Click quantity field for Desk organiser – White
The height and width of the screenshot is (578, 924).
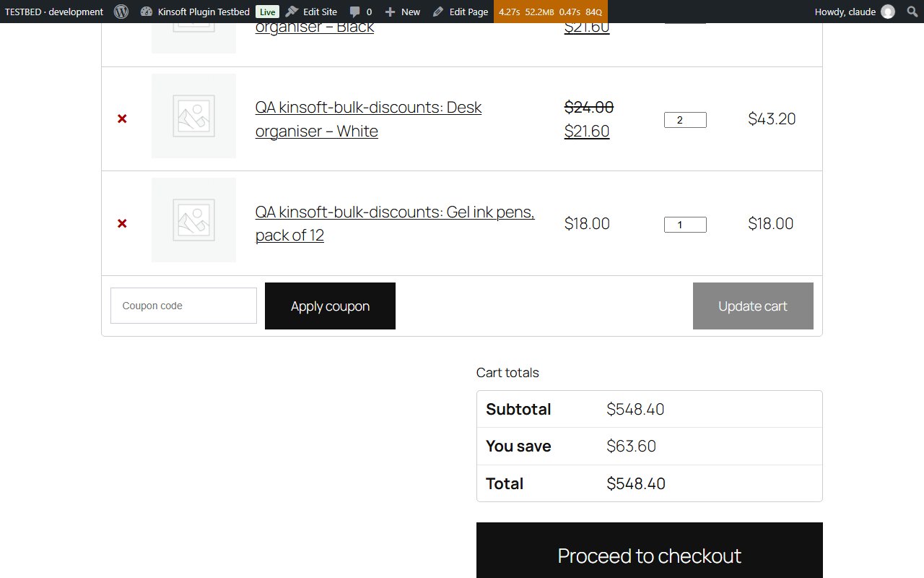(x=685, y=120)
